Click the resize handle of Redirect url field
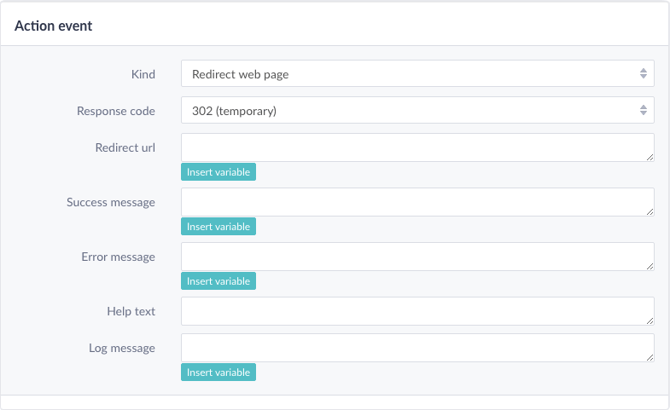The image size is (670, 410). [649, 157]
